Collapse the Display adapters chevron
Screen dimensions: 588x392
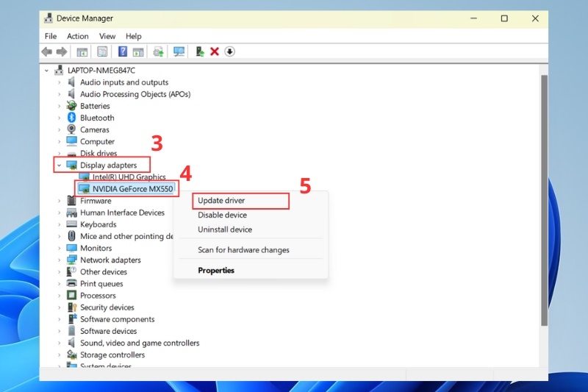59,165
